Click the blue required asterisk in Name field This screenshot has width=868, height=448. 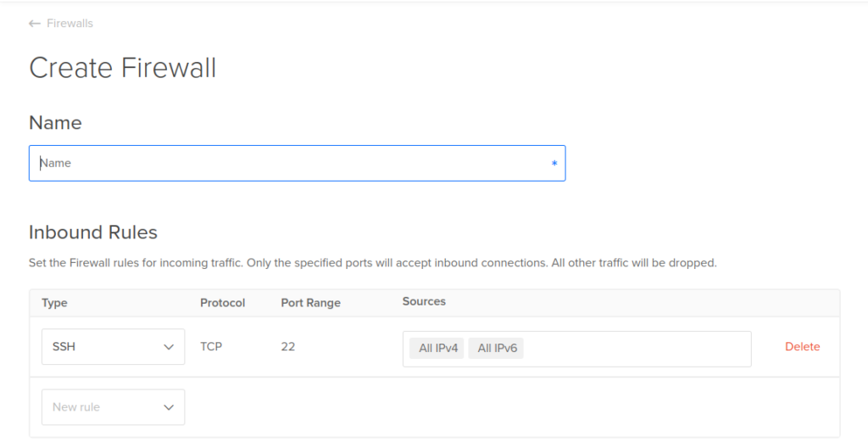[554, 163]
